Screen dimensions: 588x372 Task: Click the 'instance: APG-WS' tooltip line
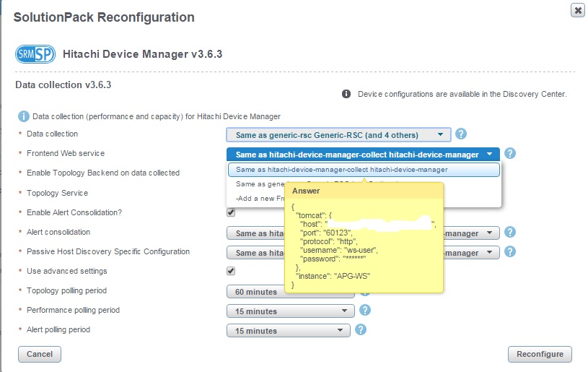pyautogui.click(x=333, y=276)
